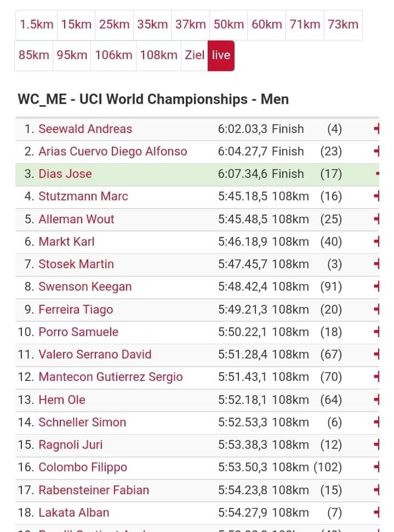
Task: Click the red icon on Markt Karl row
Action: (x=376, y=241)
